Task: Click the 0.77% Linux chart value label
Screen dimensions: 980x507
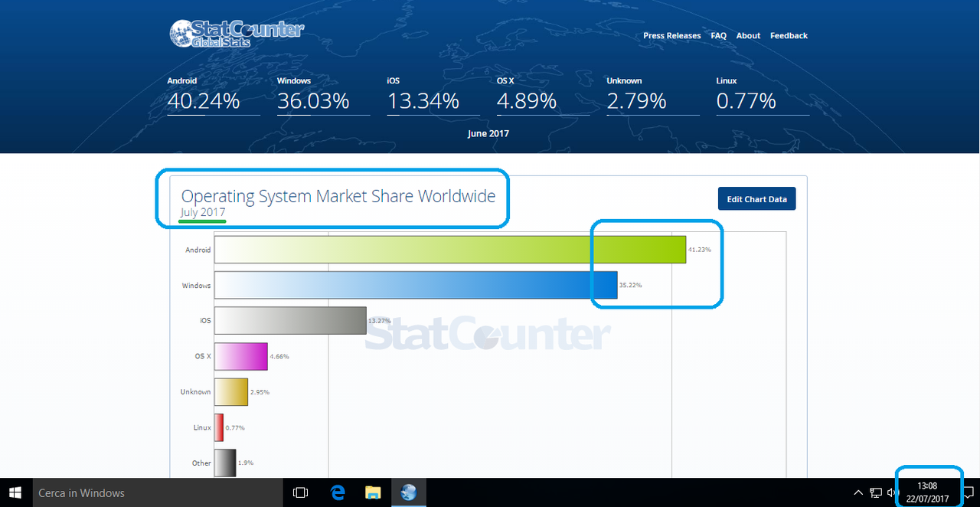Action: (x=235, y=427)
